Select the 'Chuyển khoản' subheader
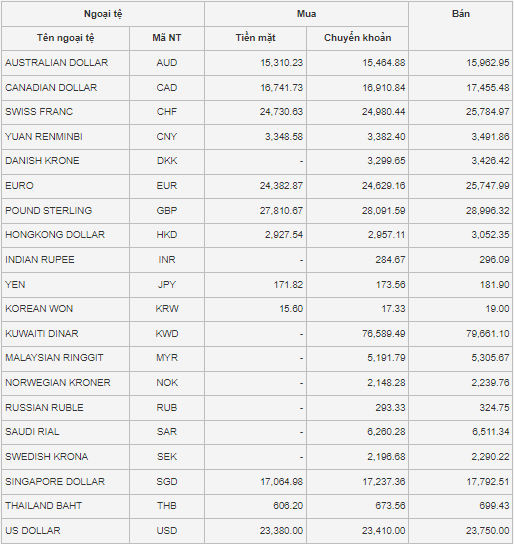Viewport: 514px width, 544px height. point(357,38)
